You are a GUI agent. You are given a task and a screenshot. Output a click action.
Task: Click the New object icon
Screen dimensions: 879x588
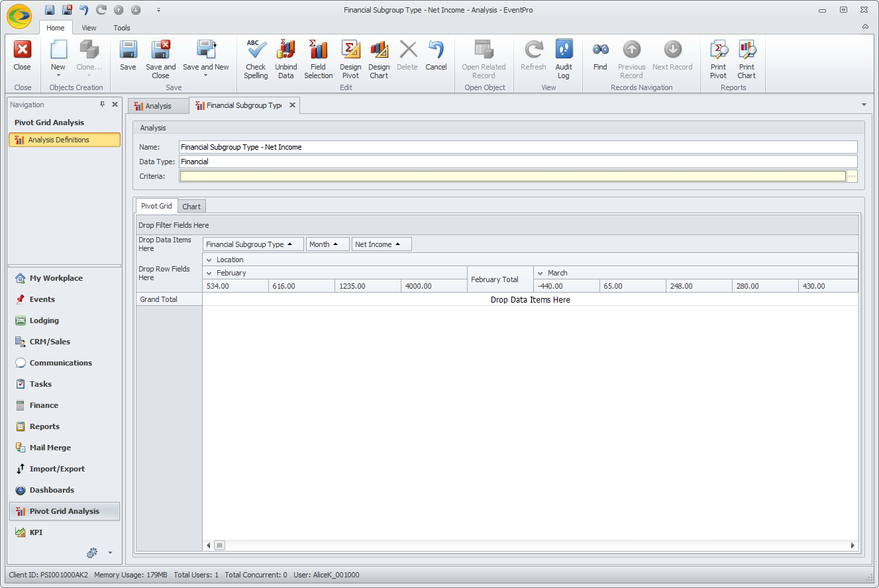click(x=58, y=50)
